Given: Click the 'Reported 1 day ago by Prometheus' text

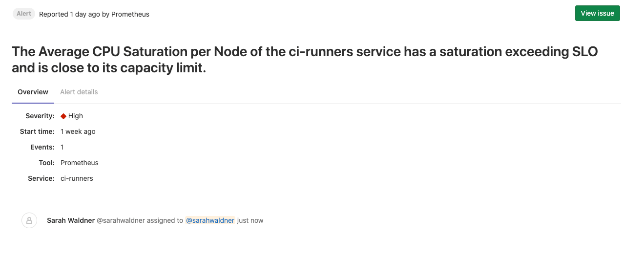Looking at the screenshot, I should tap(94, 14).
